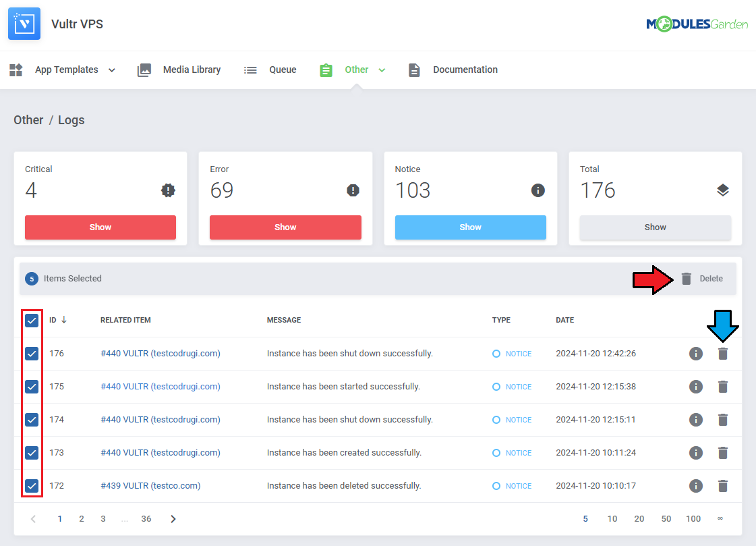
Task: Go to next page with right chevron
Action: tap(173, 519)
